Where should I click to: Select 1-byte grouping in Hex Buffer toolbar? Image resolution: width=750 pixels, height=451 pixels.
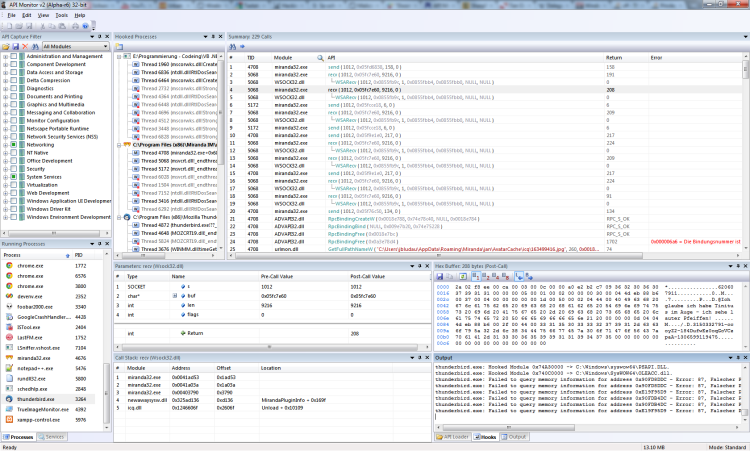pos(476,276)
